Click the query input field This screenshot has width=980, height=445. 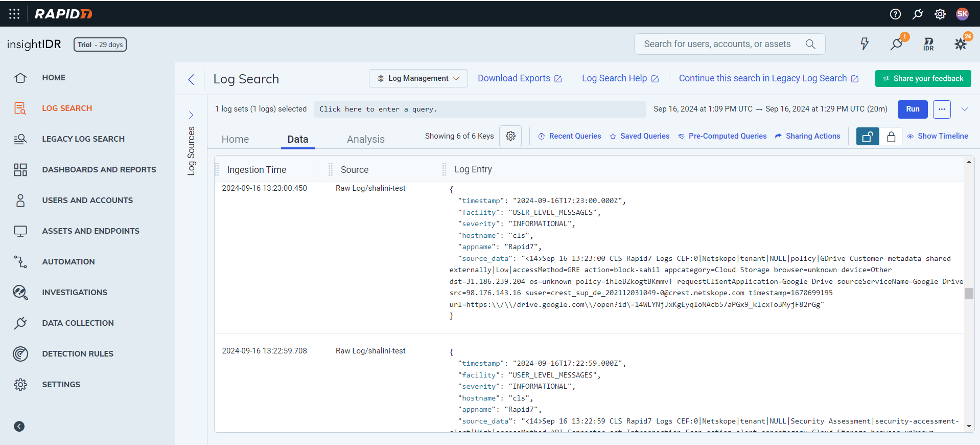point(480,109)
